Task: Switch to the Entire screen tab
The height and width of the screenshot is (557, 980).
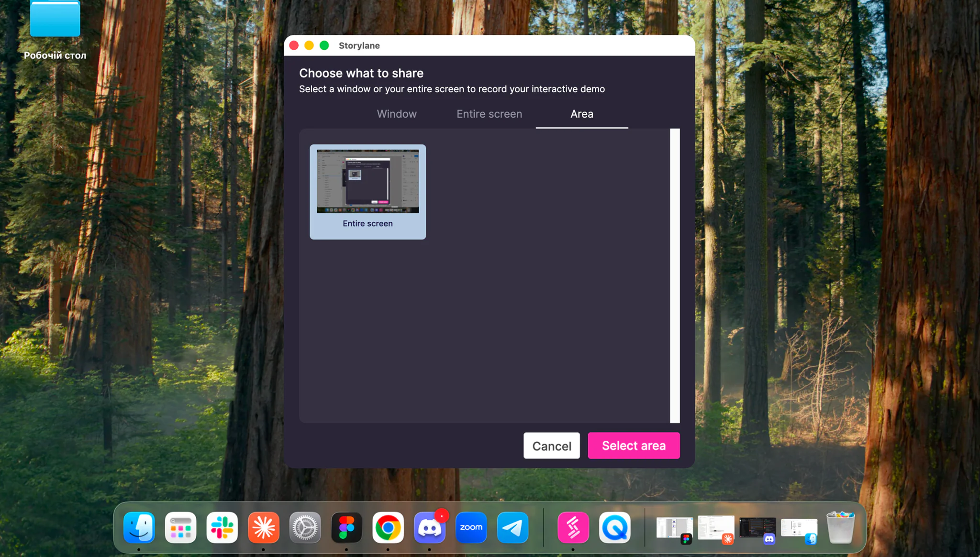Action: (x=489, y=114)
